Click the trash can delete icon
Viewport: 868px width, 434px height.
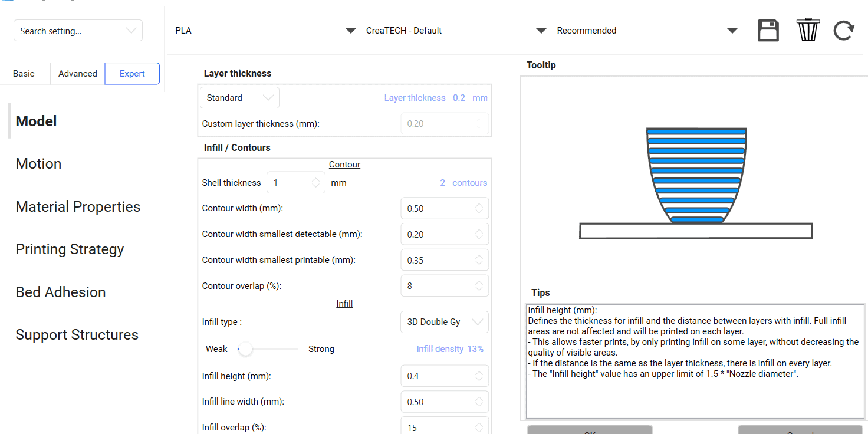point(807,29)
